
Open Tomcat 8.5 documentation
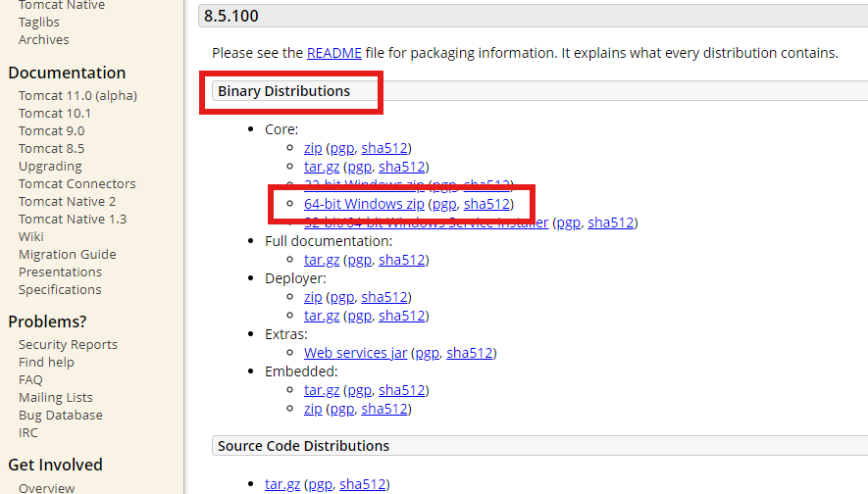51,149
